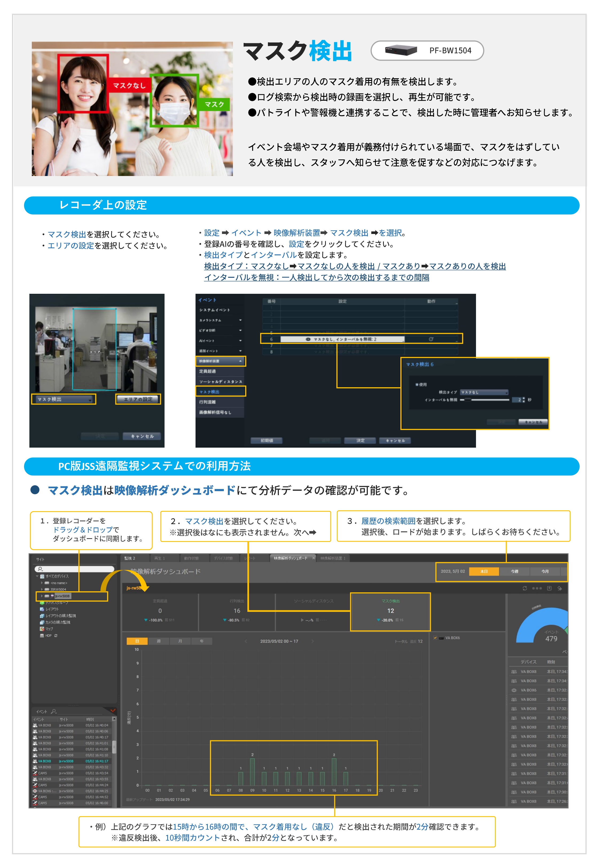
Task: Click the export/download icon on dashboard panel
Action: (x=549, y=588)
